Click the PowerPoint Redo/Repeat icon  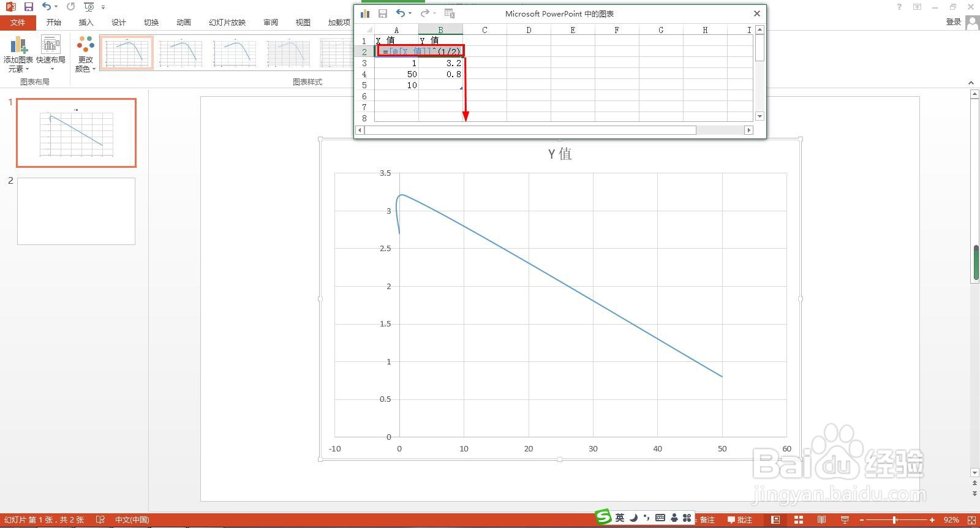pyautogui.click(x=70, y=7)
